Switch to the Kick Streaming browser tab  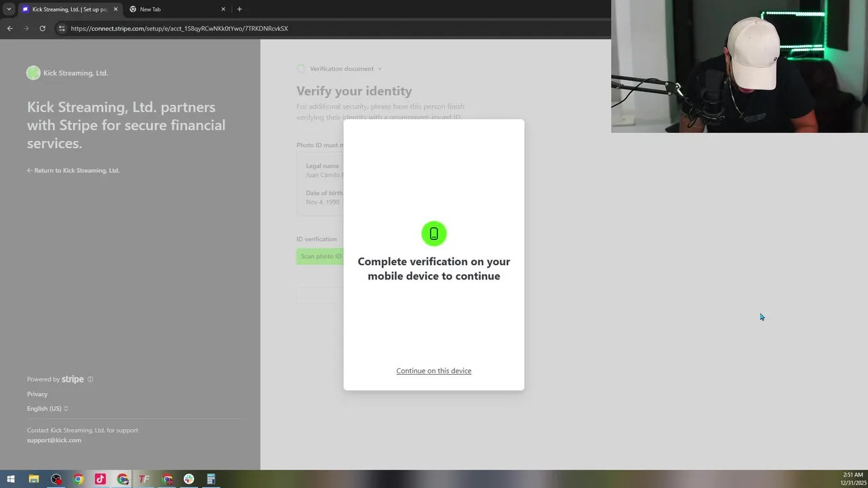click(69, 9)
